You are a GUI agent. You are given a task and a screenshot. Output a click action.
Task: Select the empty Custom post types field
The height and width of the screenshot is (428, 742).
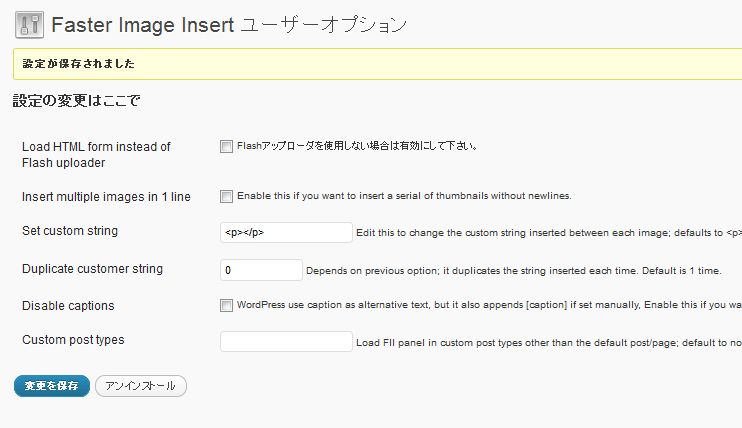[286, 341]
